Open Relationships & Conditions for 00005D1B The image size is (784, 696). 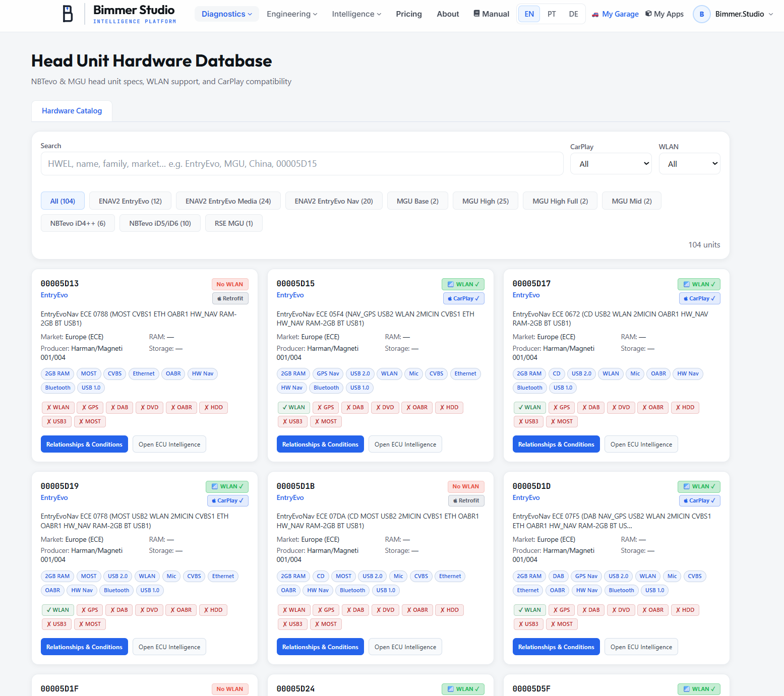click(x=320, y=647)
